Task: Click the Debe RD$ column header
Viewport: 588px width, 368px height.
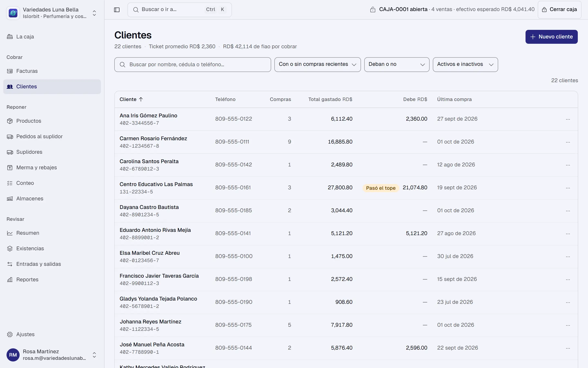Action: pyautogui.click(x=415, y=99)
